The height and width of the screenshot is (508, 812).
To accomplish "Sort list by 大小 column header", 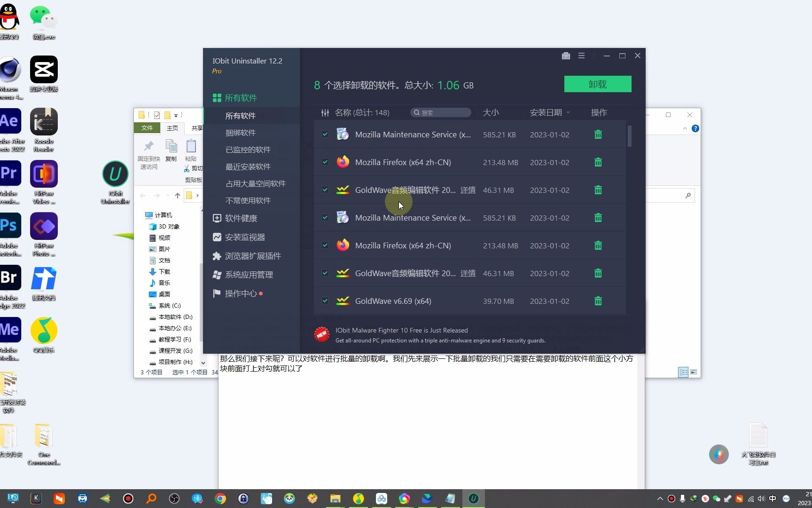I will (491, 112).
